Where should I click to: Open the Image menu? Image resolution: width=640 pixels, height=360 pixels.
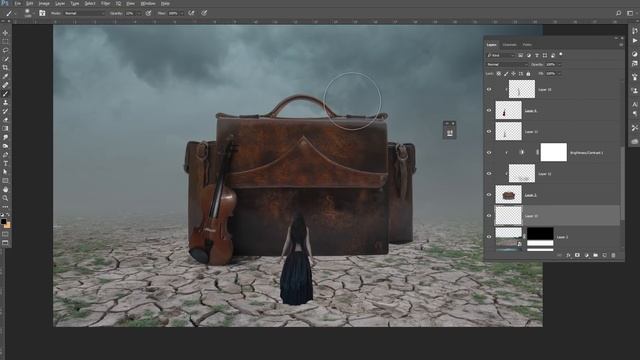44,3
